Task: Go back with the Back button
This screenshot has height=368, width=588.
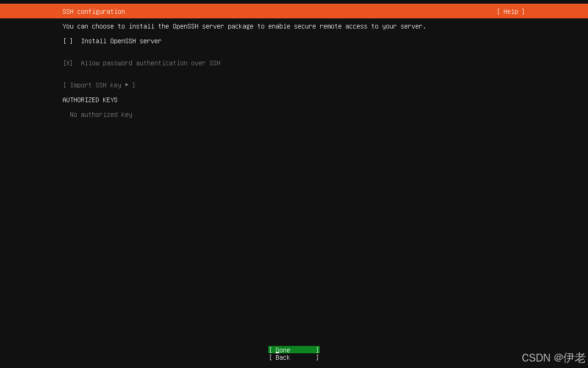Action: tap(294, 357)
